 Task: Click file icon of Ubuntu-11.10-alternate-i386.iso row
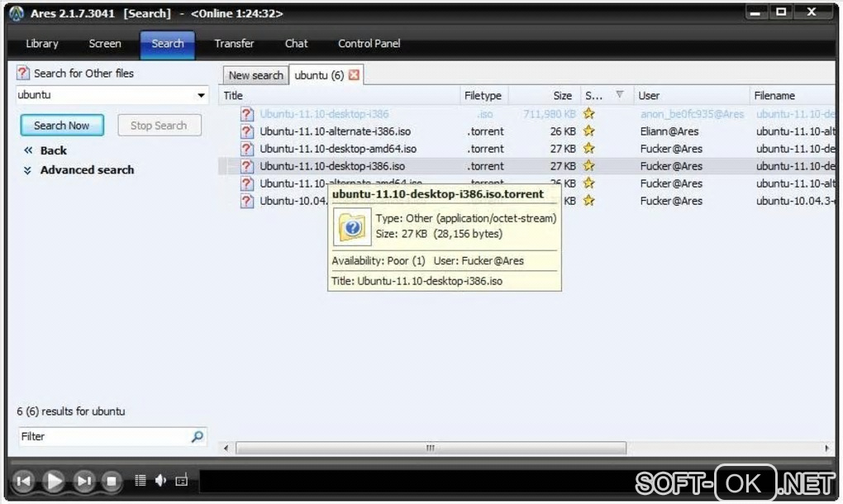coord(247,131)
